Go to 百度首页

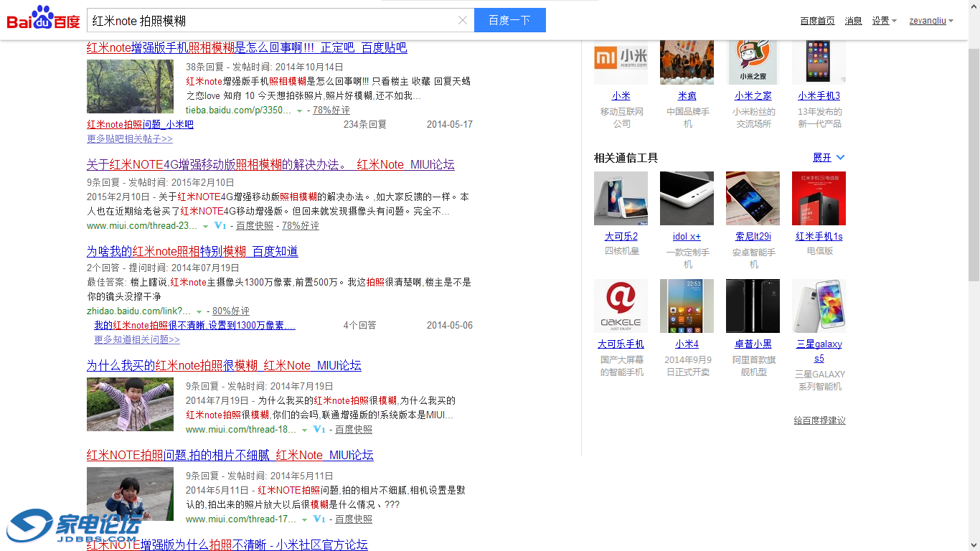click(817, 20)
